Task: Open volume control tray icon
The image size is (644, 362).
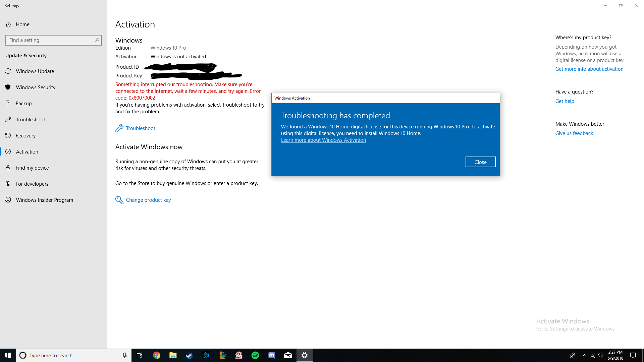Action: click(x=600, y=355)
